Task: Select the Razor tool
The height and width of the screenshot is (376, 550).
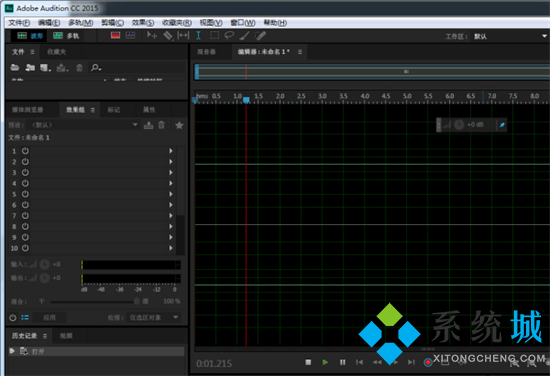Action: coord(168,35)
